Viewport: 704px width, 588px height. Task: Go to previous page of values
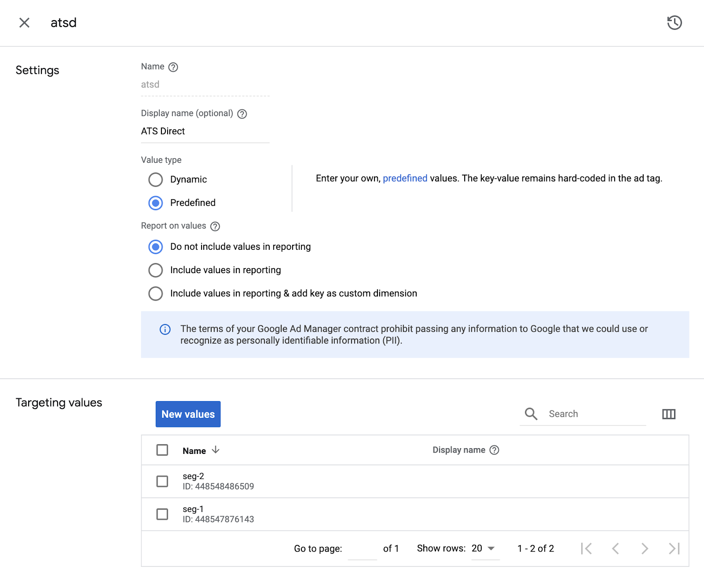[x=616, y=548]
